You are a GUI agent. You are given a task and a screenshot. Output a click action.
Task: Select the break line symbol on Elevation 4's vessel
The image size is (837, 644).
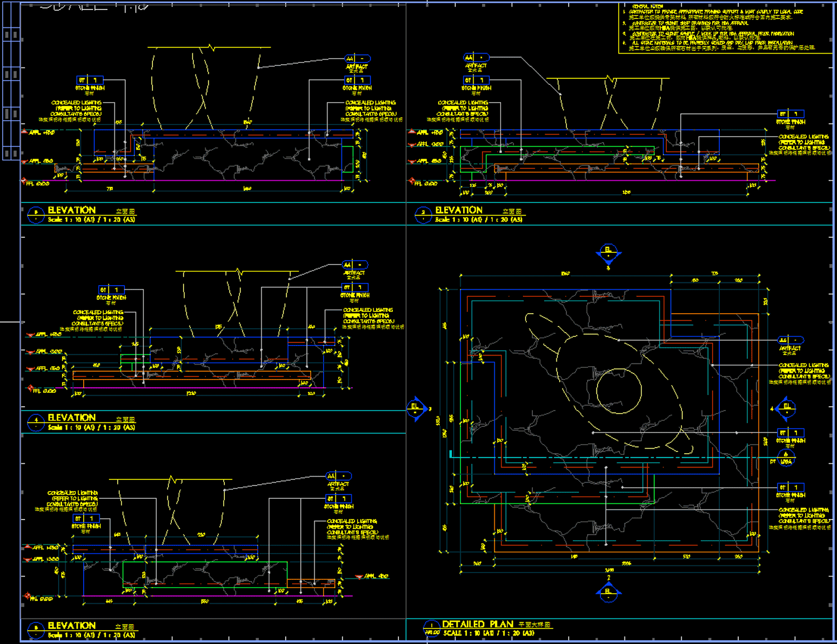click(239, 272)
